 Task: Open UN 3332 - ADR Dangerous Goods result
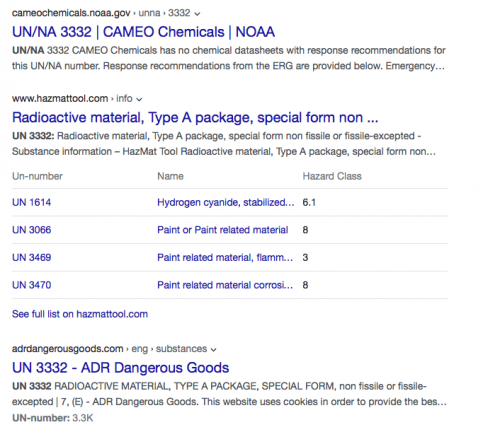click(x=121, y=368)
